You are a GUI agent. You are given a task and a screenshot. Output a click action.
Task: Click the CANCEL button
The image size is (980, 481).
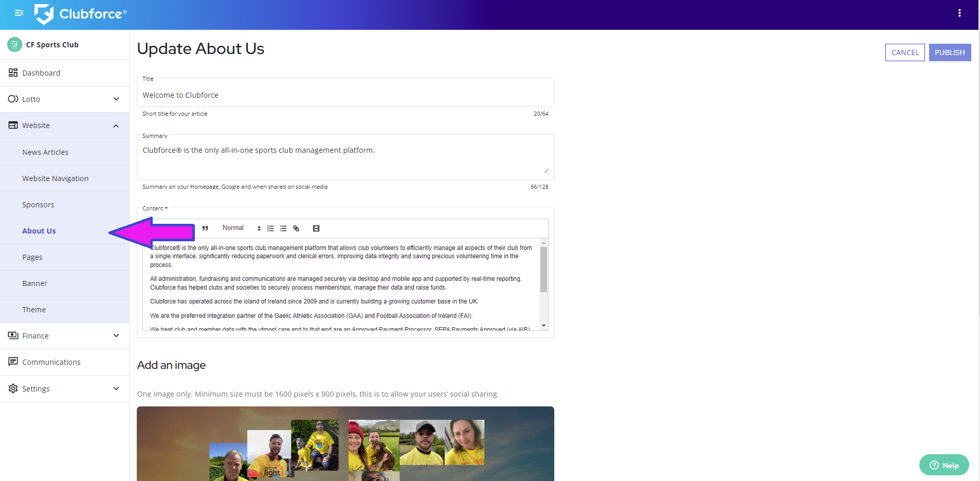click(x=905, y=52)
